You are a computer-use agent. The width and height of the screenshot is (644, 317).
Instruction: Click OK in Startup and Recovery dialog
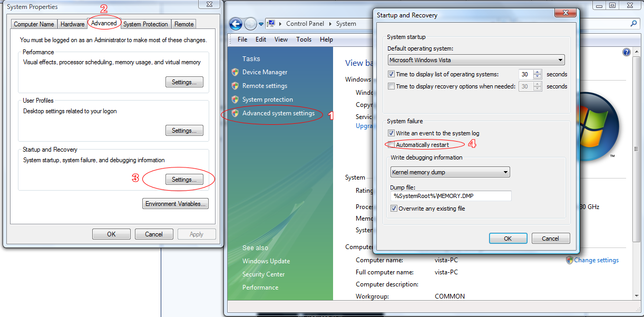pos(508,239)
